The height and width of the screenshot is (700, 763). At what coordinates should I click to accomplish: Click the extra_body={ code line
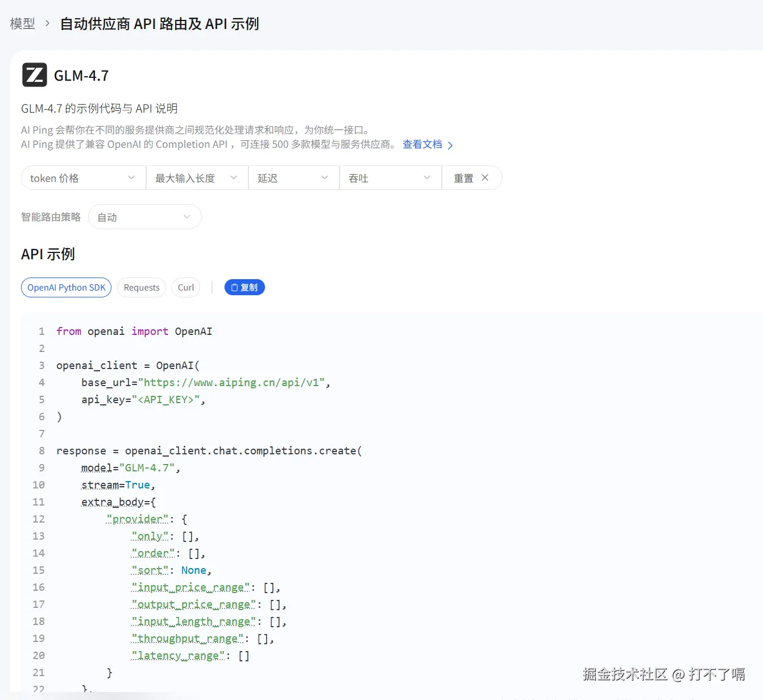coord(118,502)
